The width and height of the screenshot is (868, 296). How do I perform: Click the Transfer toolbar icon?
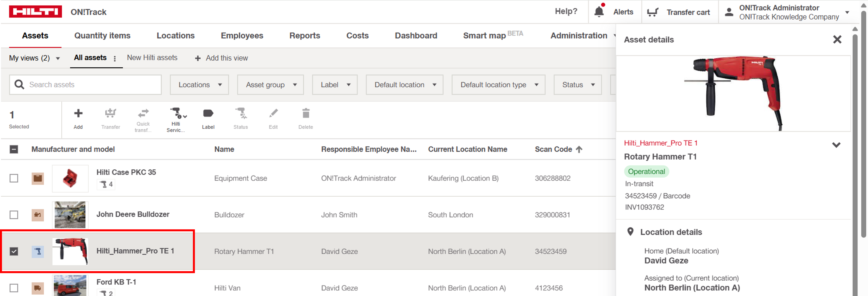[x=111, y=113]
